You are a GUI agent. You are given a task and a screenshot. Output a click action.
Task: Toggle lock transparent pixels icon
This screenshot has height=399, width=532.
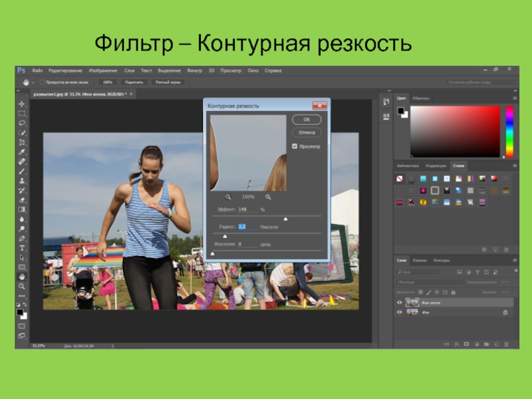coord(420,292)
